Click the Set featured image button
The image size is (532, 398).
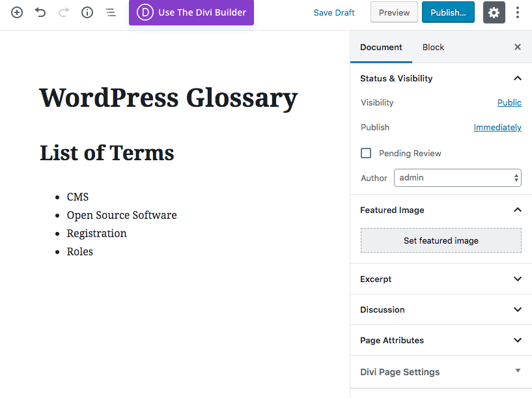pyautogui.click(x=441, y=240)
